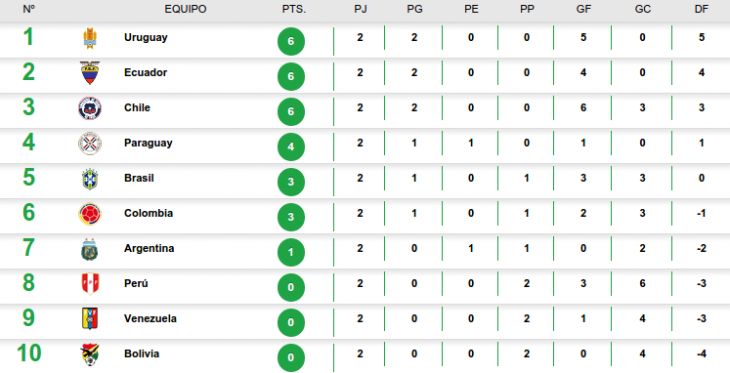Select the Chile team badge
Viewport: 730px width, 373px height.
point(90,108)
